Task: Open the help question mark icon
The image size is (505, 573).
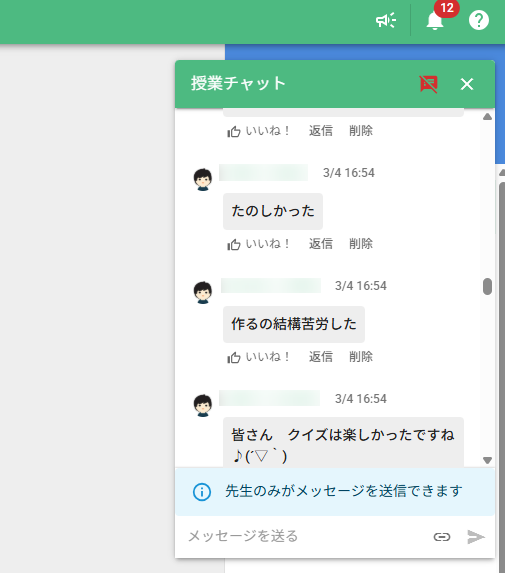Action: click(x=479, y=20)
